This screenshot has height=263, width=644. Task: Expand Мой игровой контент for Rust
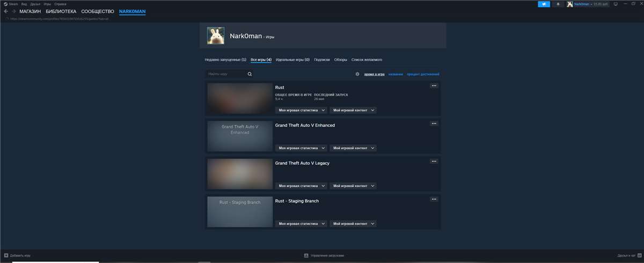[353, 110]
